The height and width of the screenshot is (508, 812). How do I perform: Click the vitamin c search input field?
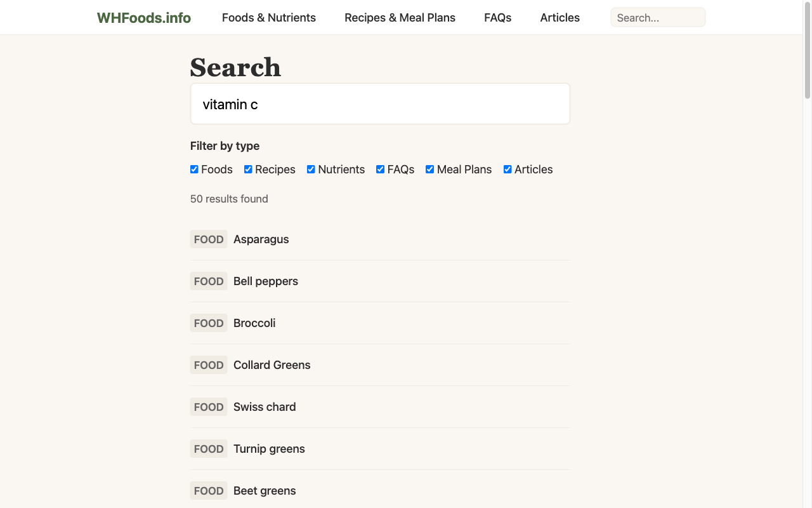pos(380,104)
